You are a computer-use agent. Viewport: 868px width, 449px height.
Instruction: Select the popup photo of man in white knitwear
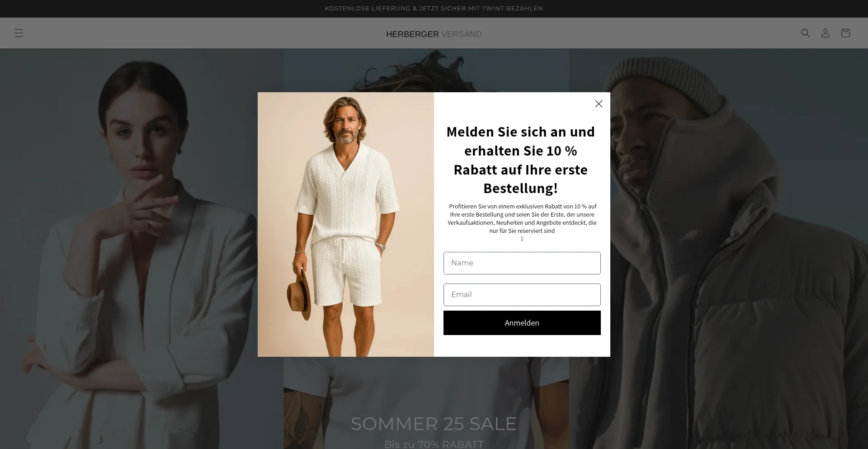point(346,224)
